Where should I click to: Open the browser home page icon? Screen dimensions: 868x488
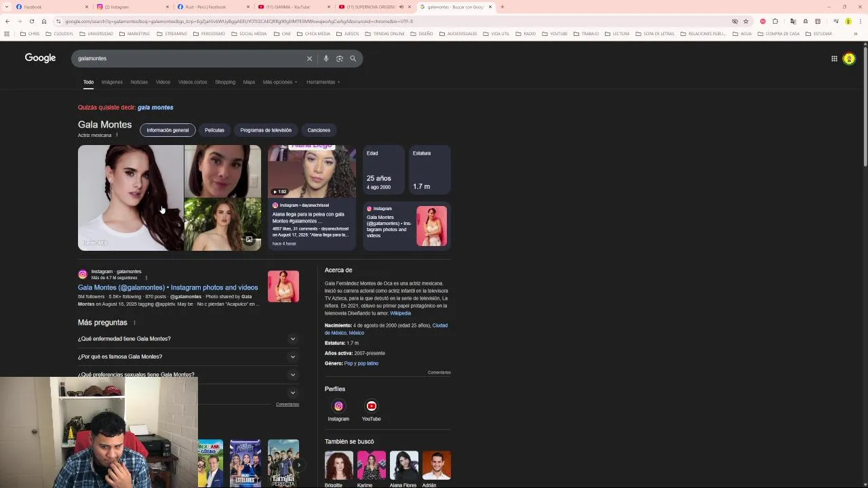[x=44, y=21]
